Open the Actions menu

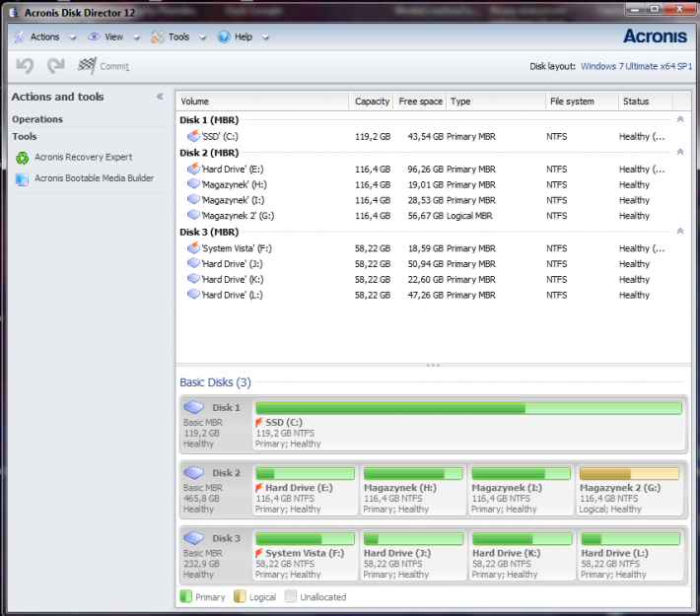coord(44,37)
